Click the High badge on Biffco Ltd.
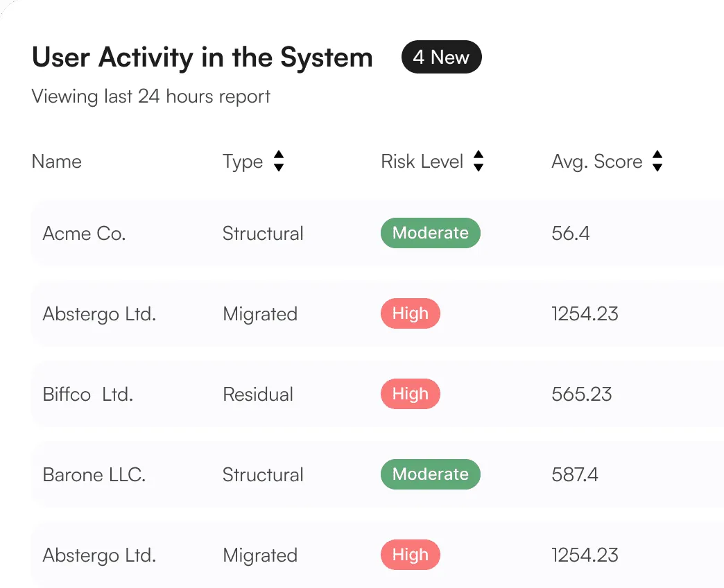Viewport: 724px width, 588px height. click(x=410, y=394)
